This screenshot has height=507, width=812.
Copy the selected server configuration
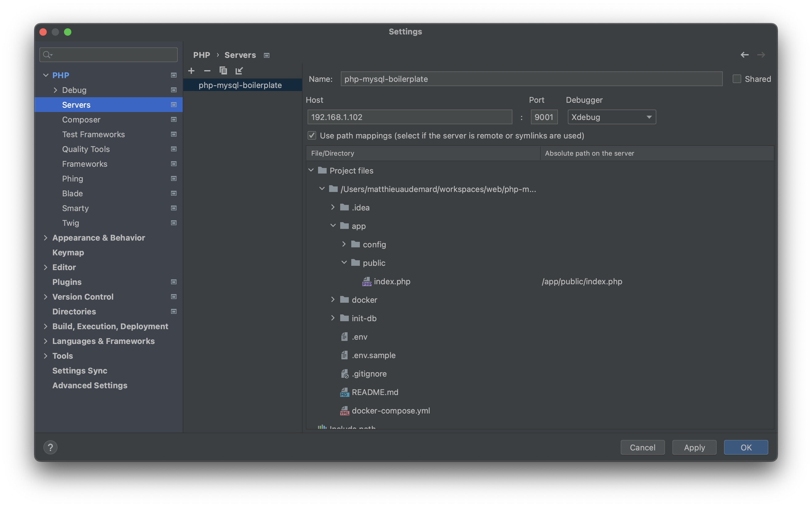223,71
